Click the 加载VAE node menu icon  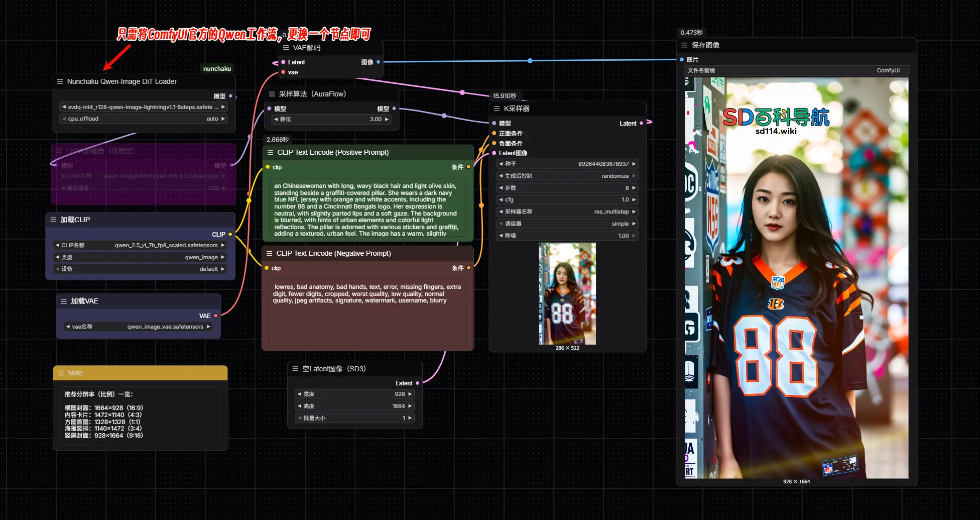(x=64, y=301)
